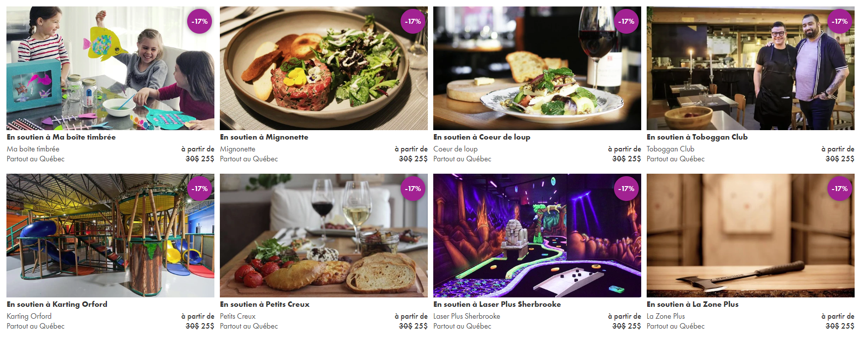Click the -17% badge on Petits Creux
The height and width of the screenshot is (337, 868).
413,189
